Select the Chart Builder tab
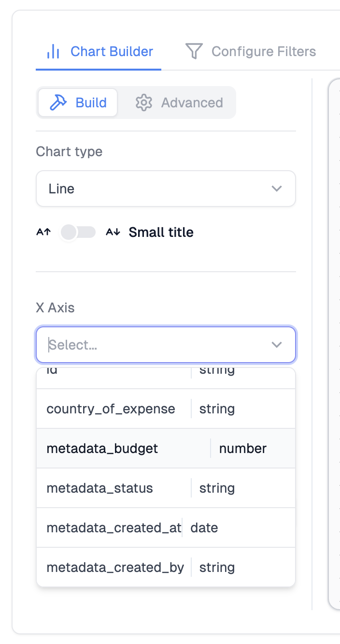The image size is (340, 644). coord(99,51)
